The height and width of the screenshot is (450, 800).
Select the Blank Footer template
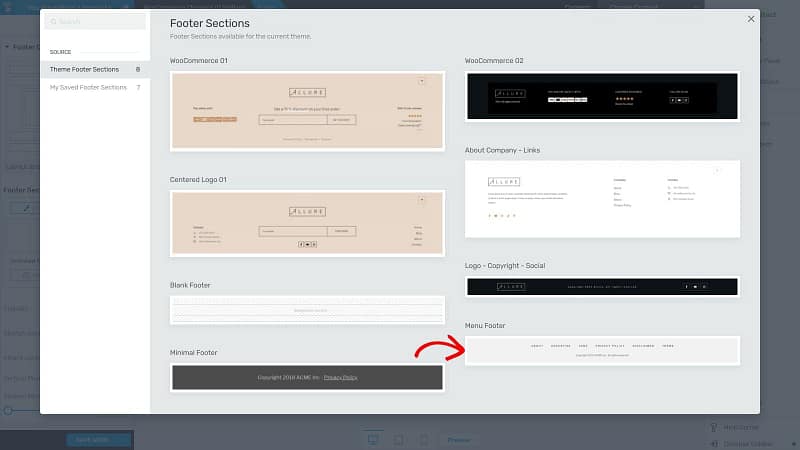point(307,310)
